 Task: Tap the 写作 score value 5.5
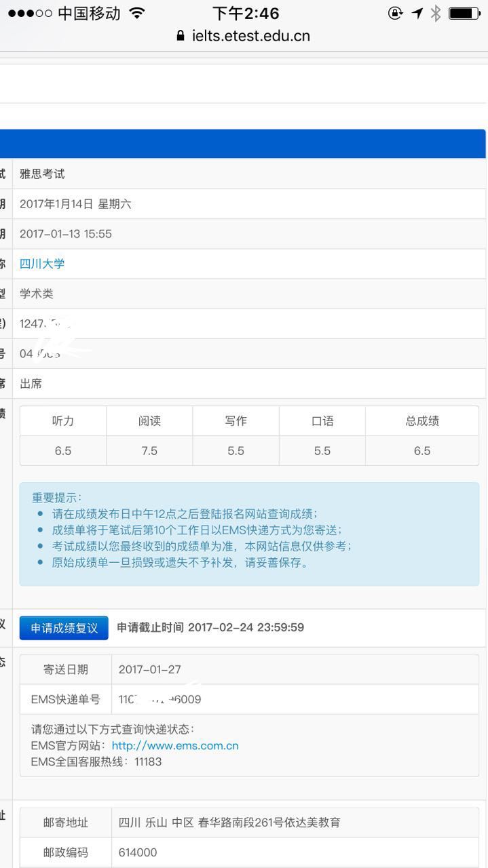[236, 451]
